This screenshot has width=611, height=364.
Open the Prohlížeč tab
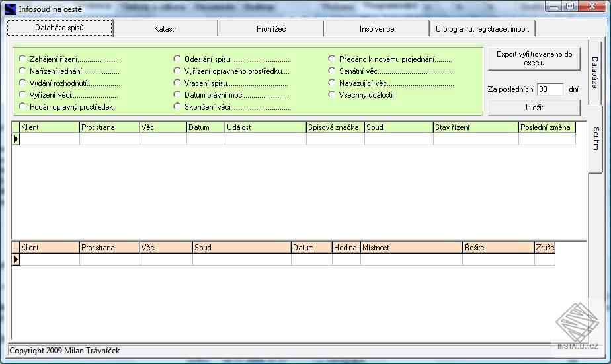[x=271, y=29]
